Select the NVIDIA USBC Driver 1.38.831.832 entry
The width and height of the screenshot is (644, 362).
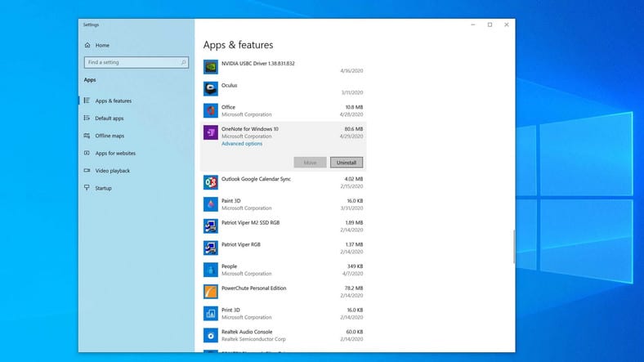pyautogui.click(x=258, y=64)
